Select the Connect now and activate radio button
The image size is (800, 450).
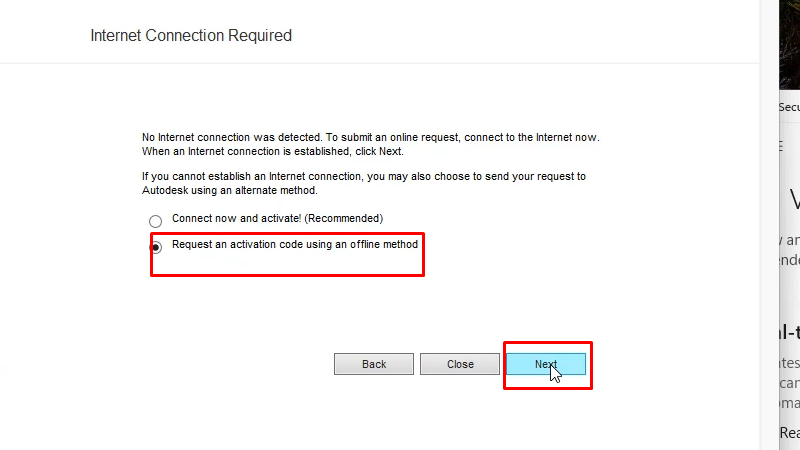pyautogui.click(x=155, y=221)
